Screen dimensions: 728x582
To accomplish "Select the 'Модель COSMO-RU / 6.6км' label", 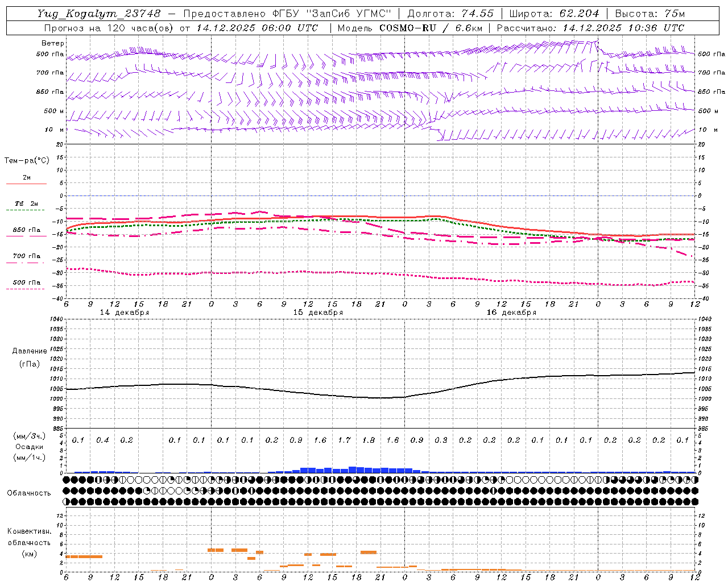I will 410,28.
